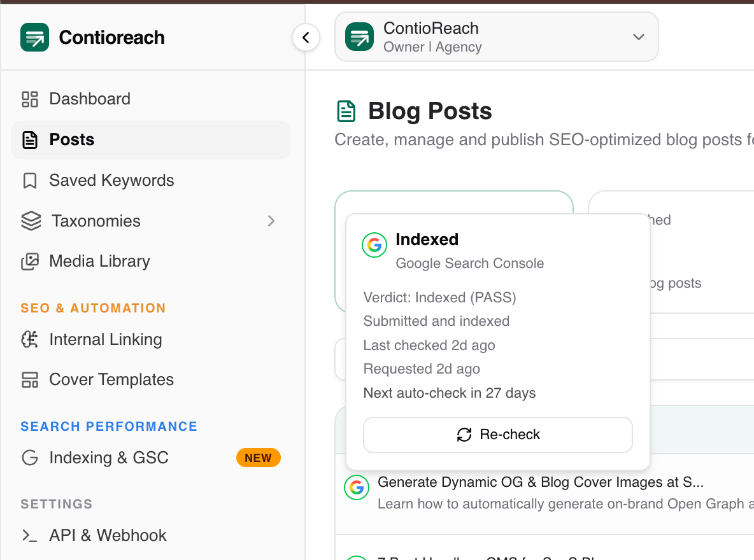Click the refresh icon inside Re-check button

464,435
